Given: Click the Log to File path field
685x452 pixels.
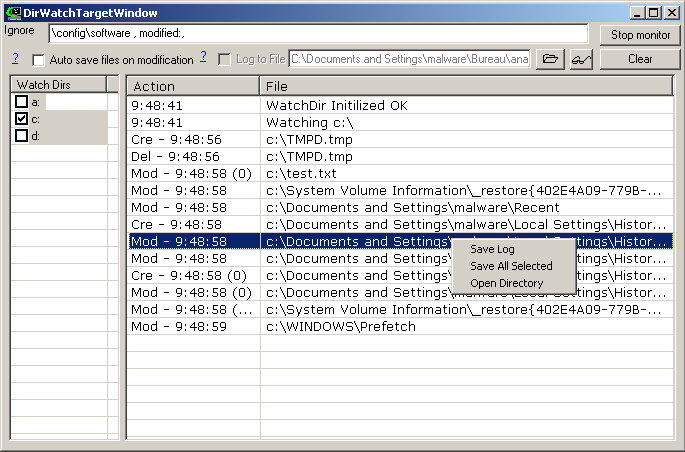Looking at the screenshot, I should point(409,60).
